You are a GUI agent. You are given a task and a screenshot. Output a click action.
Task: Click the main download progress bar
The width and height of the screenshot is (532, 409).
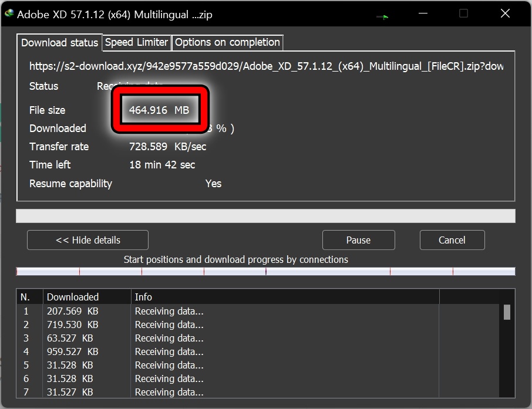click(265, 216)
